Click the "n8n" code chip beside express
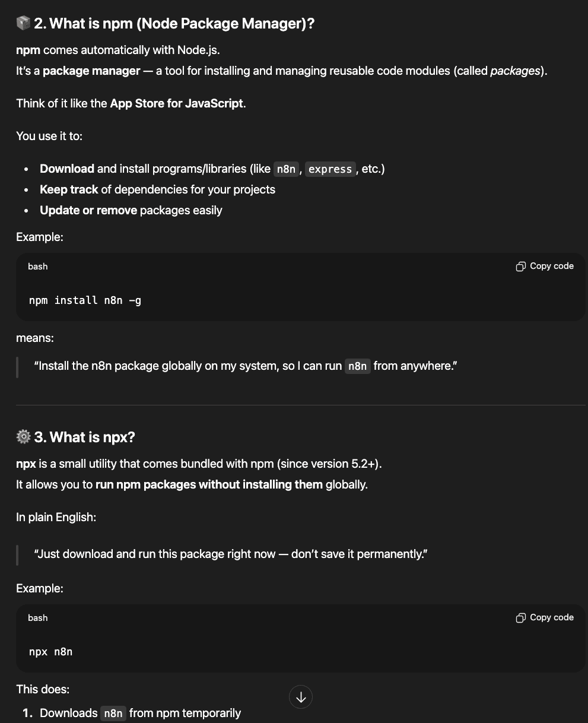588x723 pixels. [286, 169]
